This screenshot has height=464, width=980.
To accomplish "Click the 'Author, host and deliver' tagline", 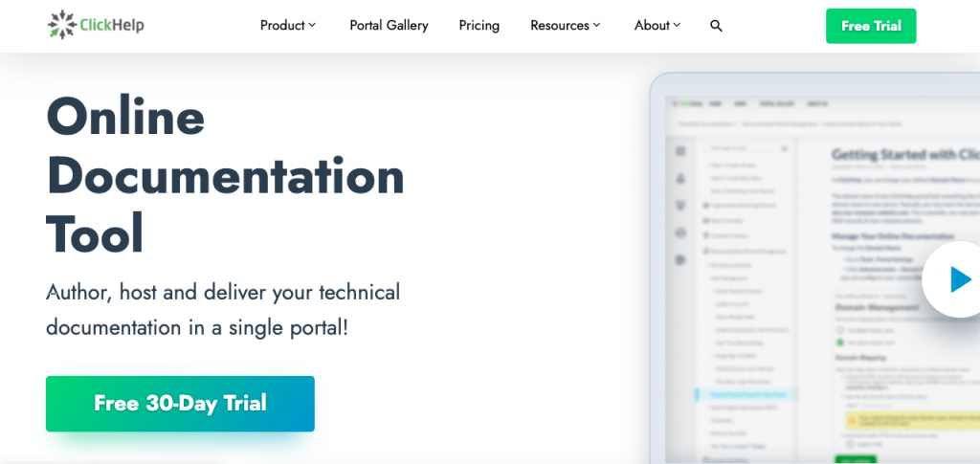I will click(x=223, y=310).
